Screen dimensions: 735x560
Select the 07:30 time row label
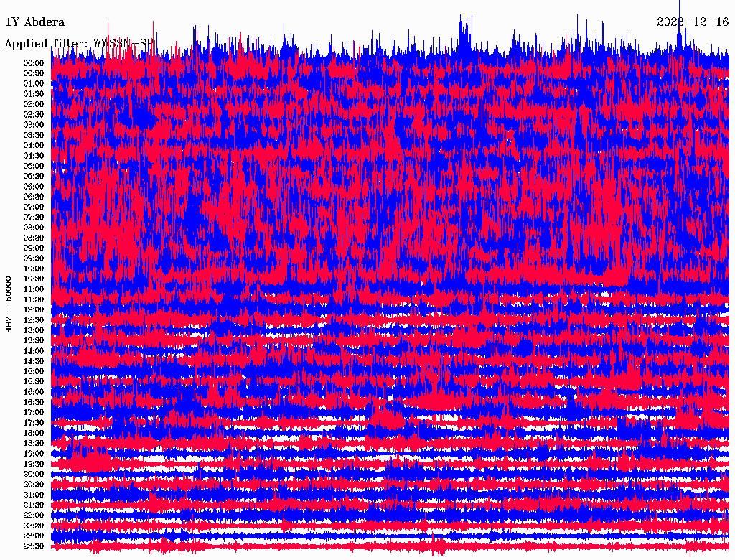coord(34,218)
